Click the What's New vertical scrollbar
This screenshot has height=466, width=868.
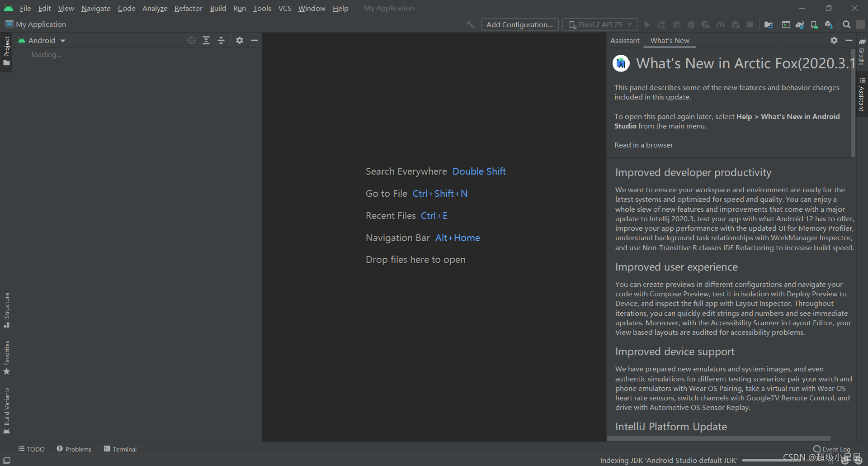click(x=853, y=103)
